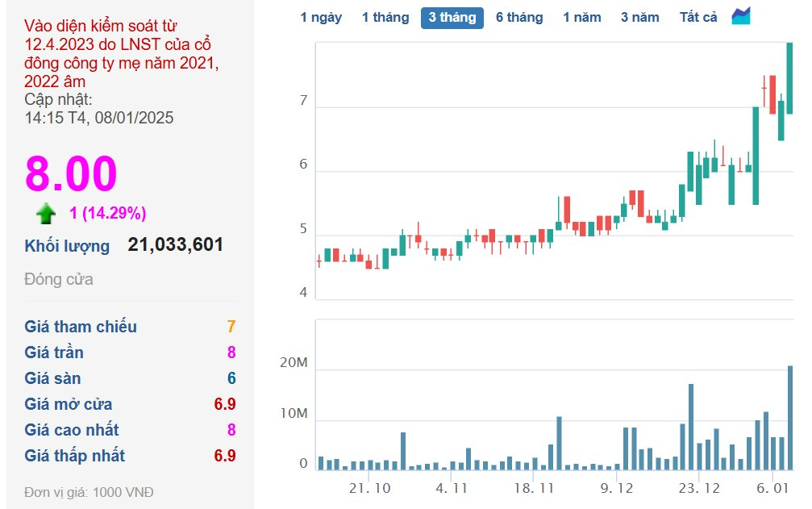
Task: Click the change value 1 (14.29%)
Action: pyautogui.click(x=108, y=213)
